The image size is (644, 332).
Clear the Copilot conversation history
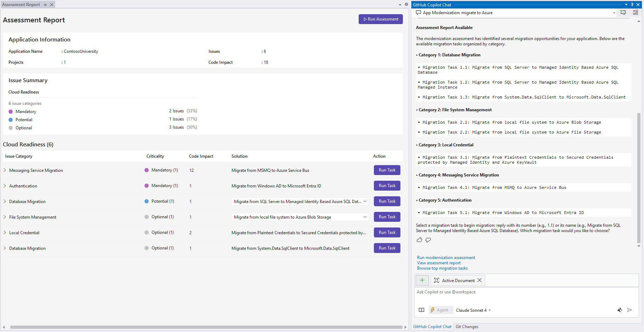pos(636,12)
